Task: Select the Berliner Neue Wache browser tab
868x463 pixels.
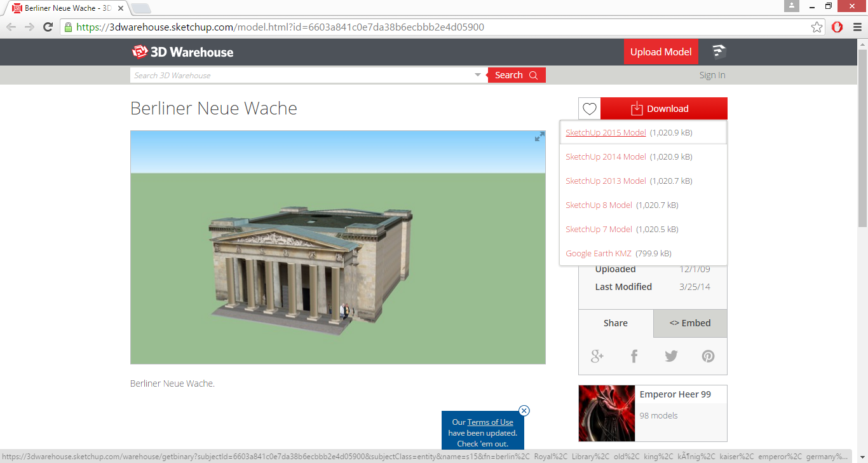Action: click(x=67, y=8)
